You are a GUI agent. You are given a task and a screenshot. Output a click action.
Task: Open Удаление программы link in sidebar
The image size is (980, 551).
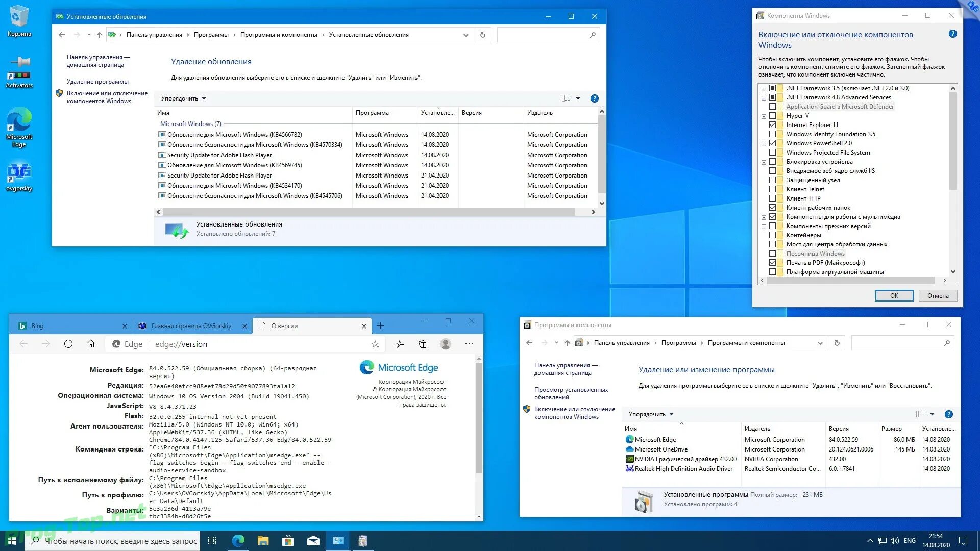pyautogui.click(x=97, y=82)
